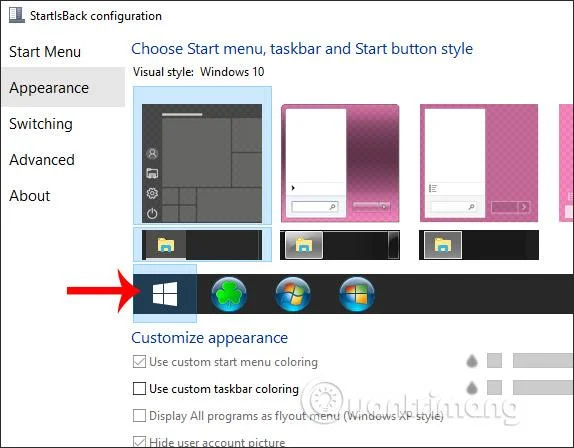Screen dimensions: 574x448
Task: Choose the pink gradient Start menu style
Action: (x=340, y=163)
